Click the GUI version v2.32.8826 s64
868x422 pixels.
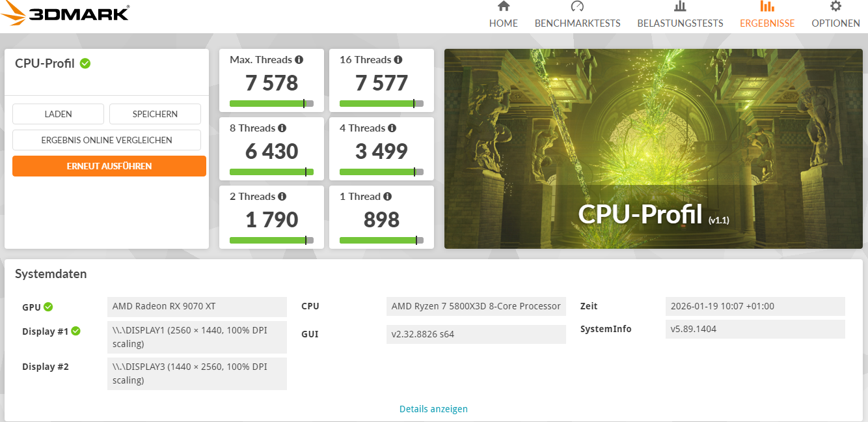coord(476,334)
